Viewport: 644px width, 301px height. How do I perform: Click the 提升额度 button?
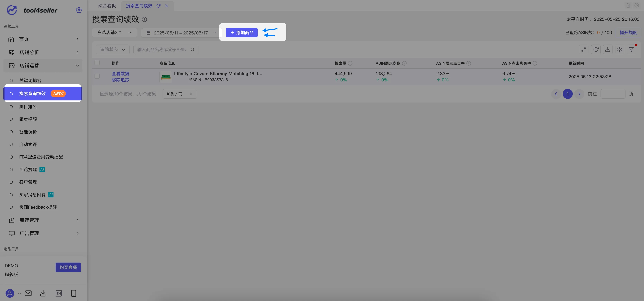point(628,33)
